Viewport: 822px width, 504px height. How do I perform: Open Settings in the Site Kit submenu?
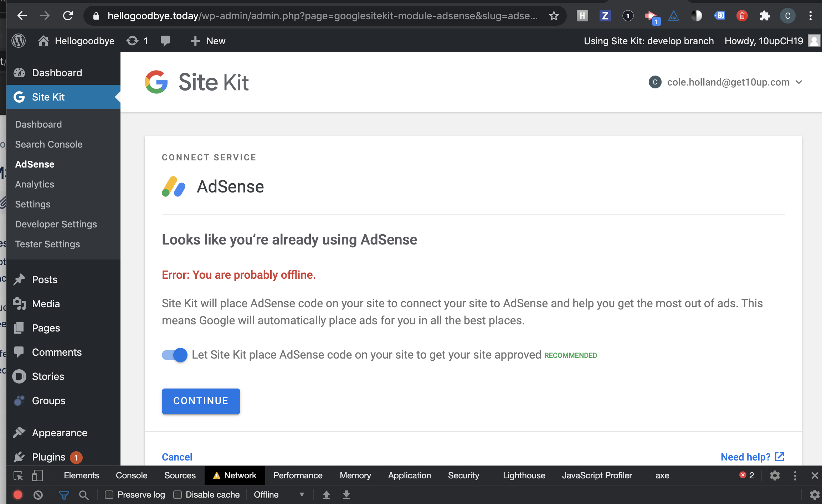32,204
